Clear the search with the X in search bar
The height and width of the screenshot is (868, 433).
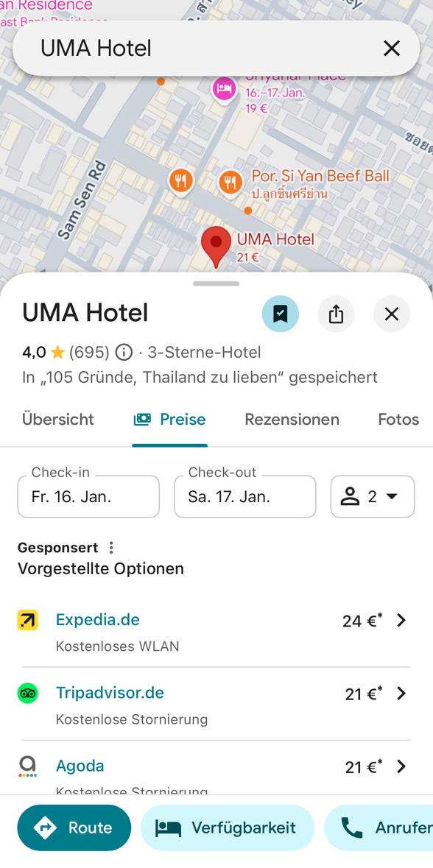(391, 48)
